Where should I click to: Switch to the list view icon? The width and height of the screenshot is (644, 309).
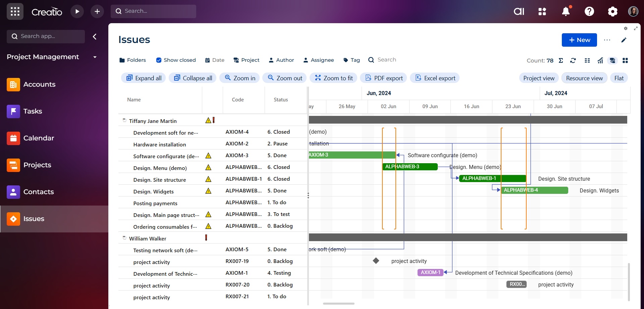point(587,60)
